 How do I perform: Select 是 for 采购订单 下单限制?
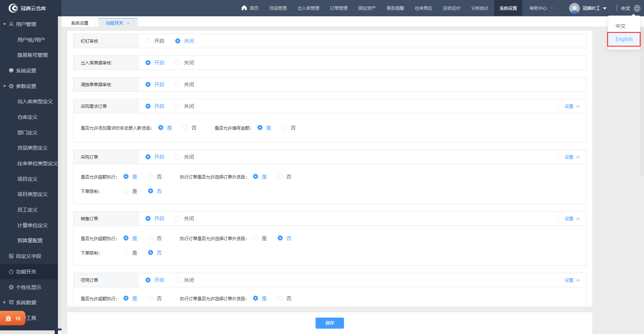coord(126,191)
